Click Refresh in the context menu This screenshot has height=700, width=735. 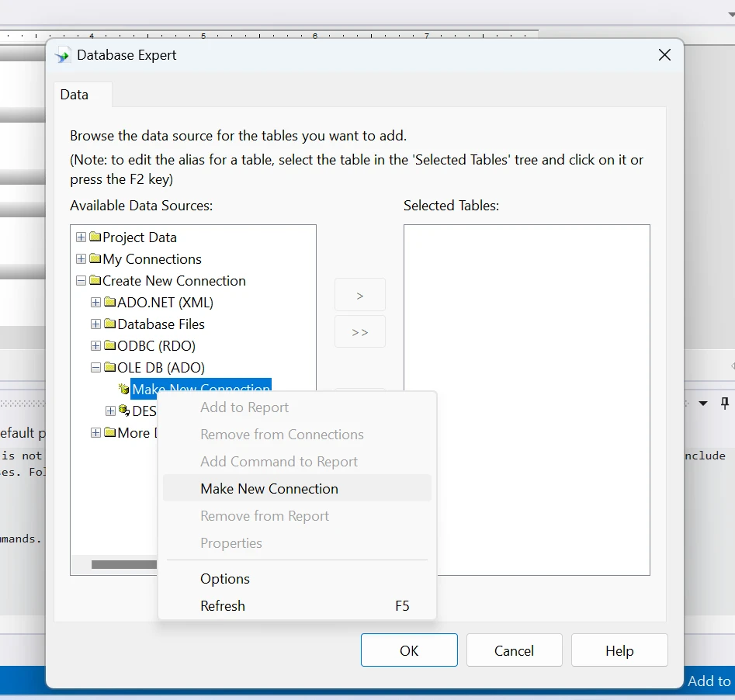pos(223,606)
